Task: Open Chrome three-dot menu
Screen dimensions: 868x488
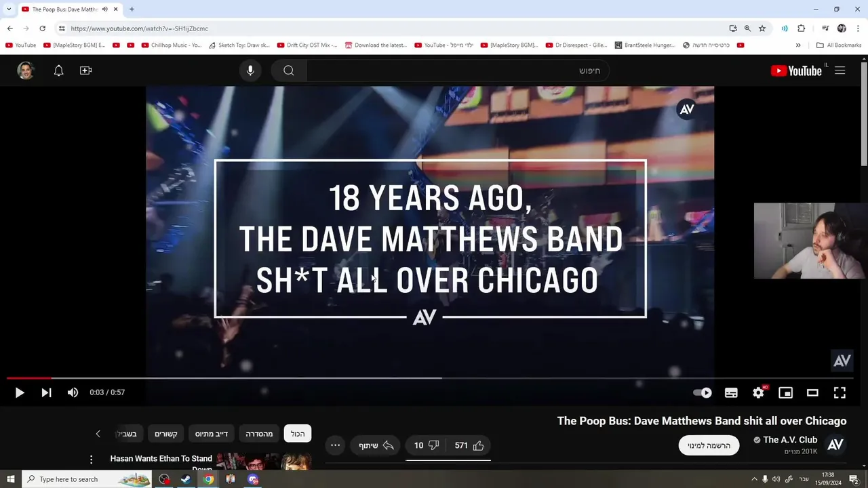Action: point(859,28)
